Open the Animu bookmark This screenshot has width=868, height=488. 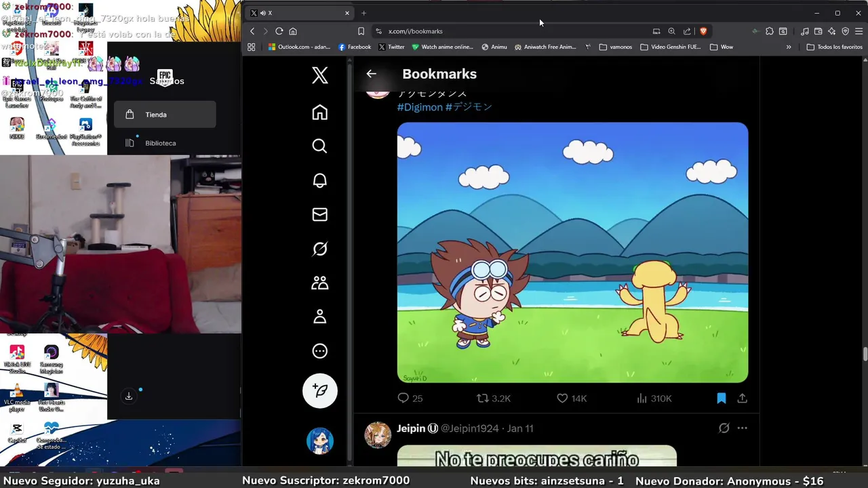point(494,47)
